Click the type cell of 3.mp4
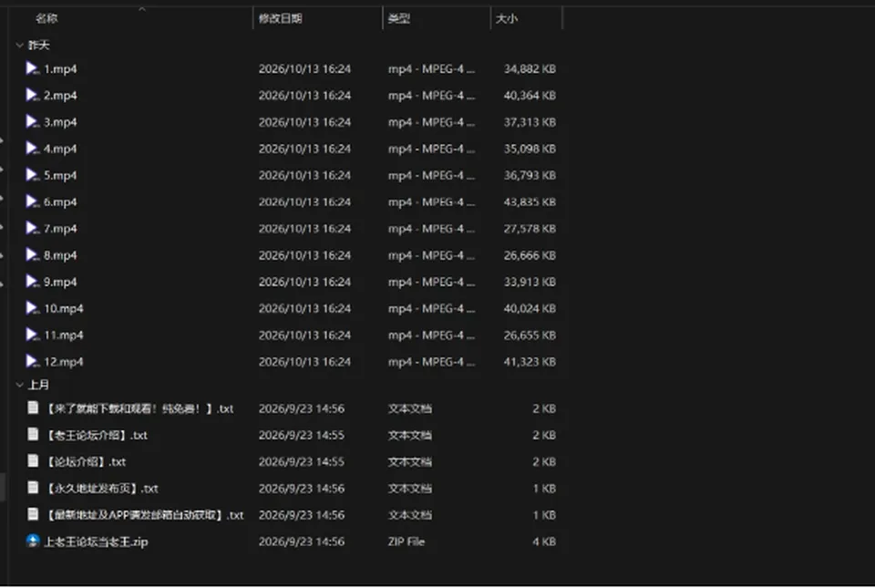This screenshot has height=588, width=875. [431, 122]
